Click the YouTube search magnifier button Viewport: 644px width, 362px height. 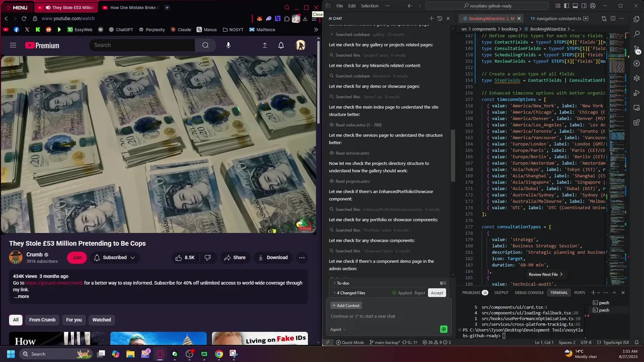(205, 45)
